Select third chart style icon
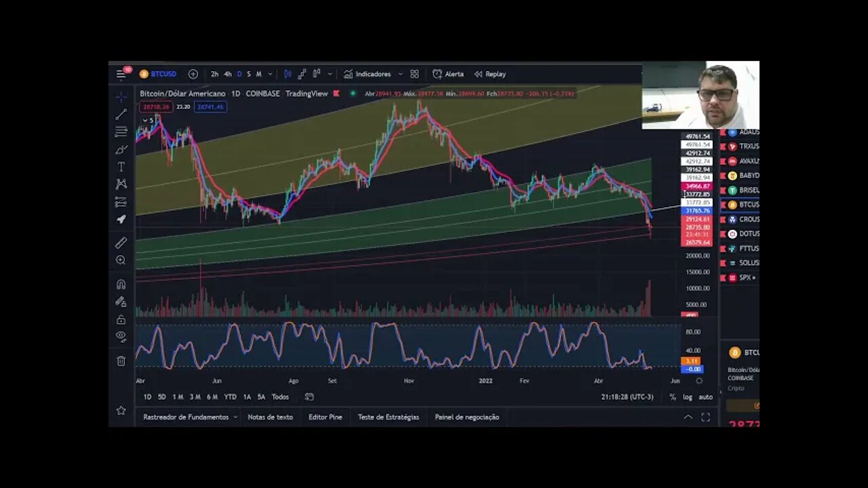 316,74
